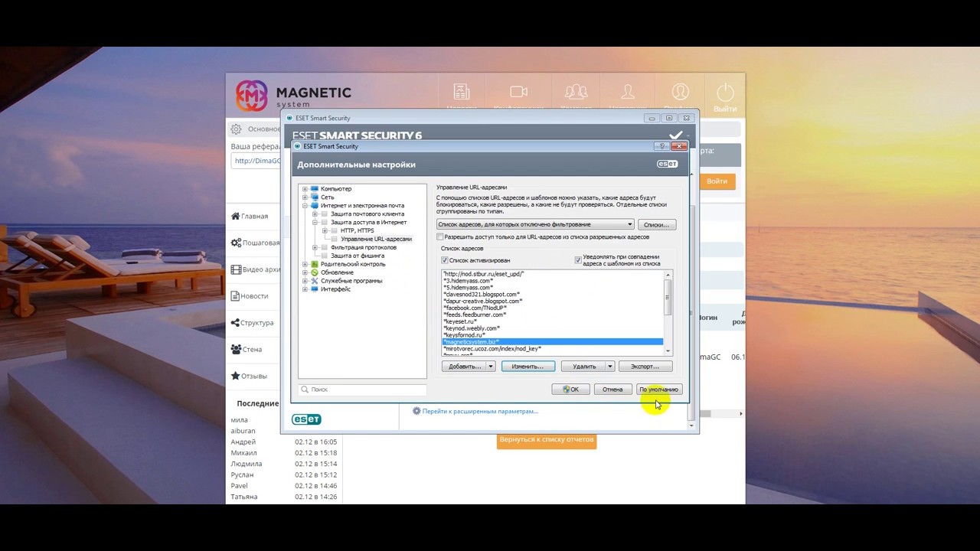Image resolution: width=980 pixels, height=551 pixels.
Task: Click the Интернет и электронная почта globe icon
Action: 314,206
